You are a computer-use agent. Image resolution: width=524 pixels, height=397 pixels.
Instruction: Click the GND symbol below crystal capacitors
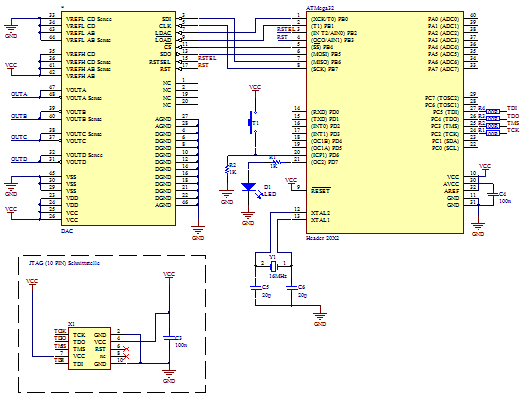(320, 316)
